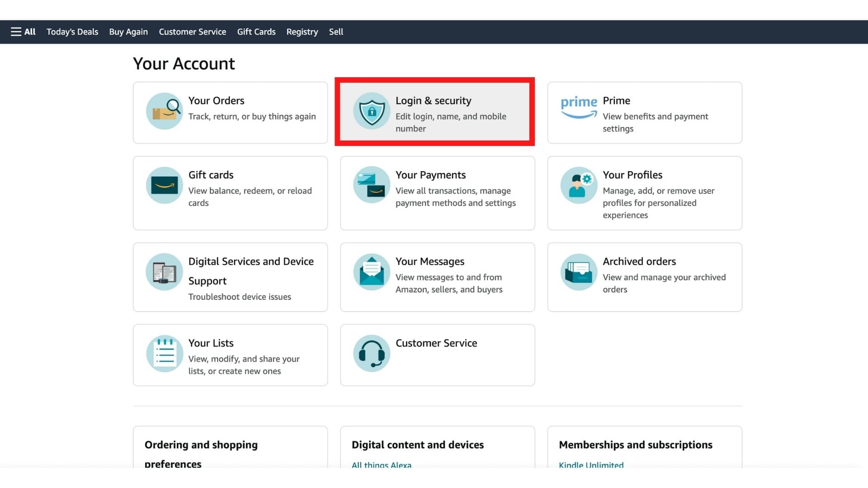Screen dimensions: 868x488
Task: Open the Archived orders card title
Action: click(639, 261)
